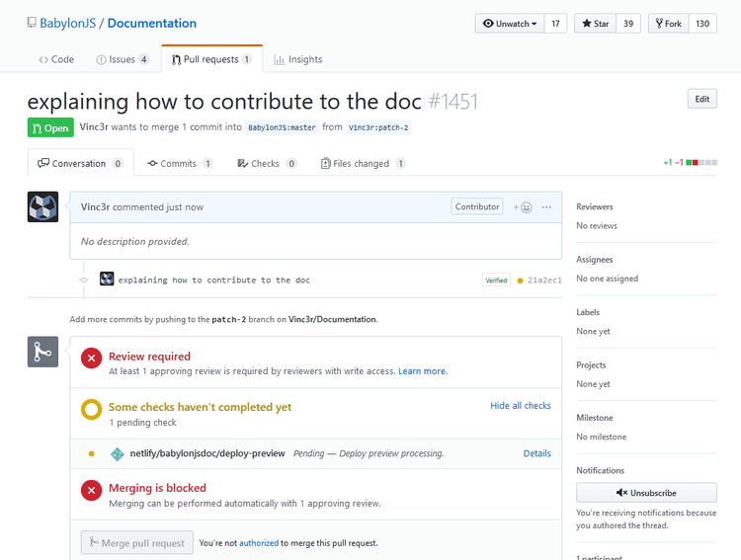Image resolution: width=741 pixels, height=560 pixels.
Task: Switch to the Code tab
Action: click(x=56, y=59)
